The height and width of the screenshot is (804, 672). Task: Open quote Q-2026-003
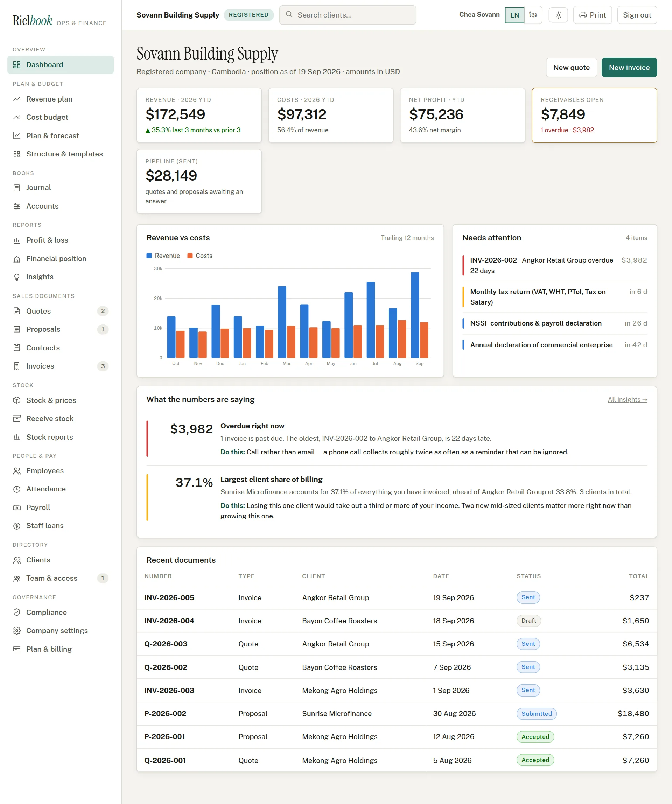pos(397,644)
